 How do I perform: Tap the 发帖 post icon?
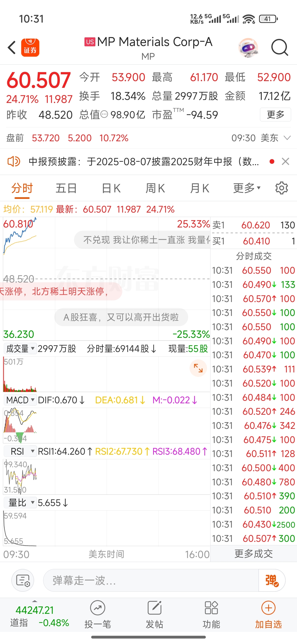click(154, 614)
